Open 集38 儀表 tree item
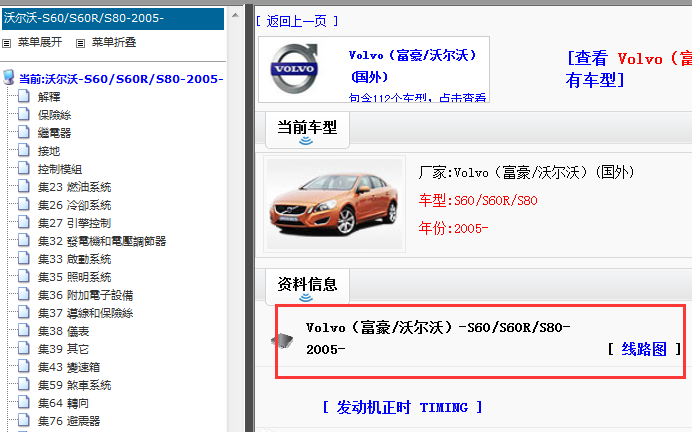692x432 pixels. click(x=64, y=331)
